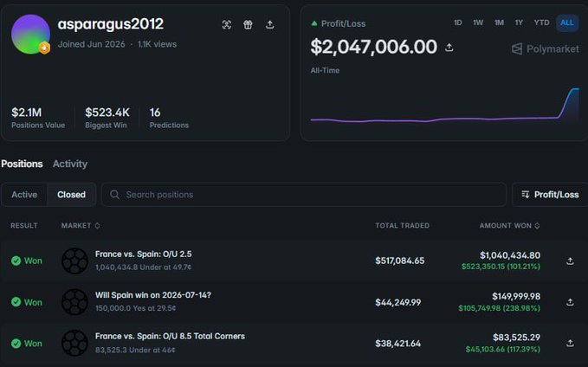
Task: Open the Profit/Loss sort dropdown
Action: click(550, 195)
